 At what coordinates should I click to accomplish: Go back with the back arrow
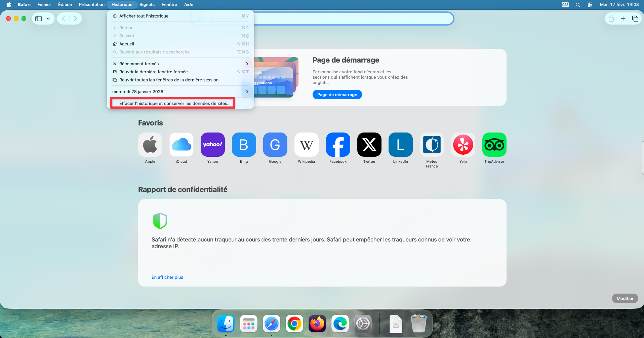[63, 18]
